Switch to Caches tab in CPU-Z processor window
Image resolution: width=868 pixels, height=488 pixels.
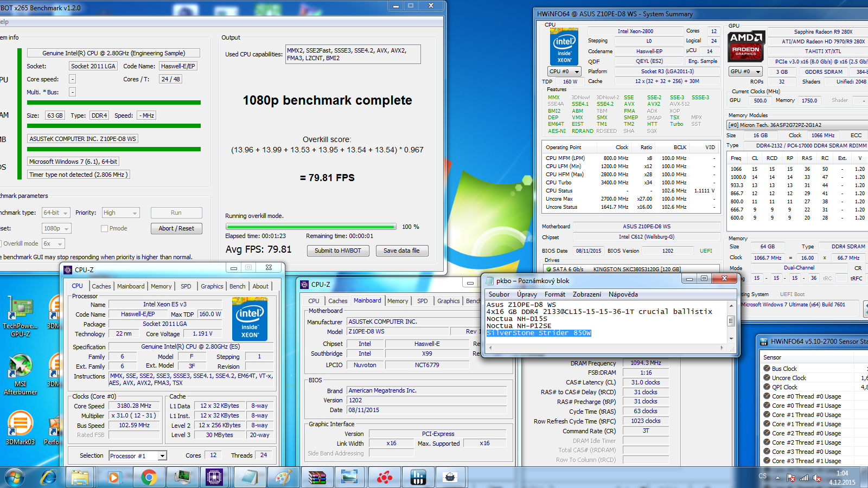click(101, 286)
